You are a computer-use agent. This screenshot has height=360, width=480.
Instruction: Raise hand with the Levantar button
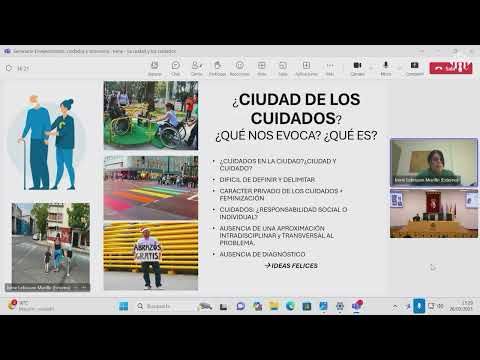217,68
